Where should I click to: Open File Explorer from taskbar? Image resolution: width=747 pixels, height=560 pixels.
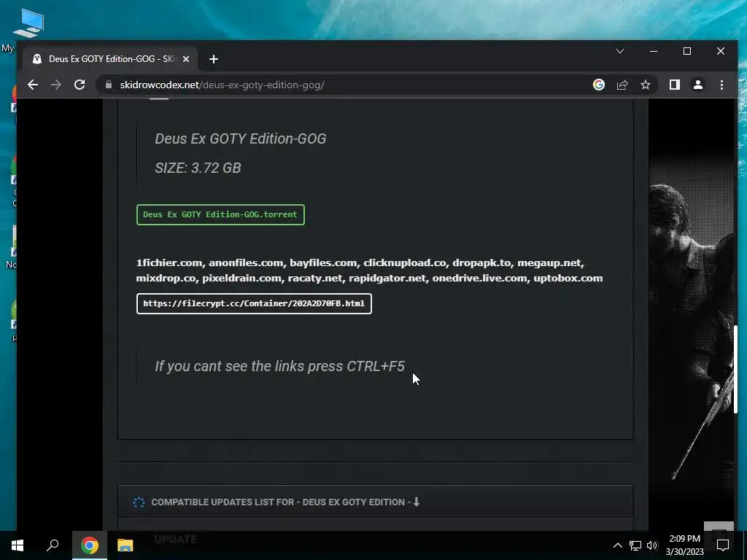tap(125, 545)
